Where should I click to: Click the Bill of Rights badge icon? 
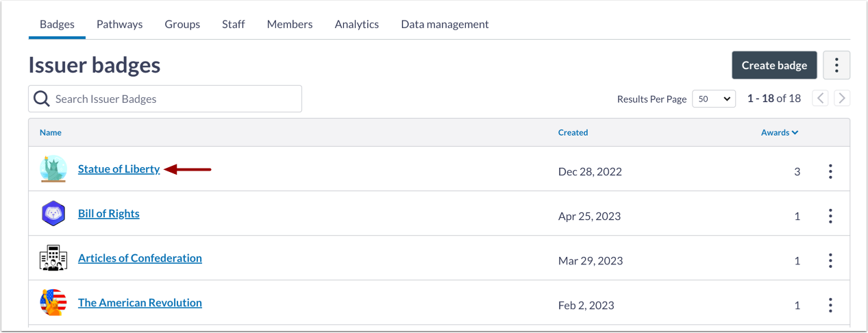53,214
